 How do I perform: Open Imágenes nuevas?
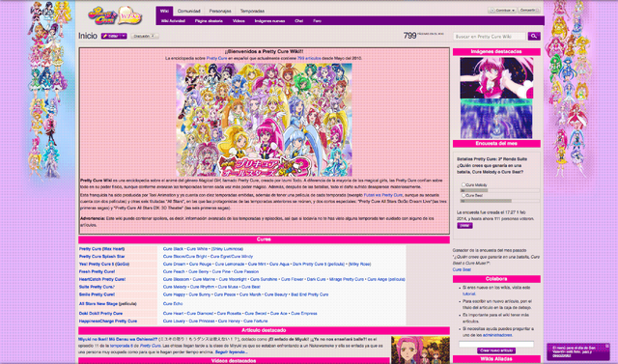(x=269, y=21)
